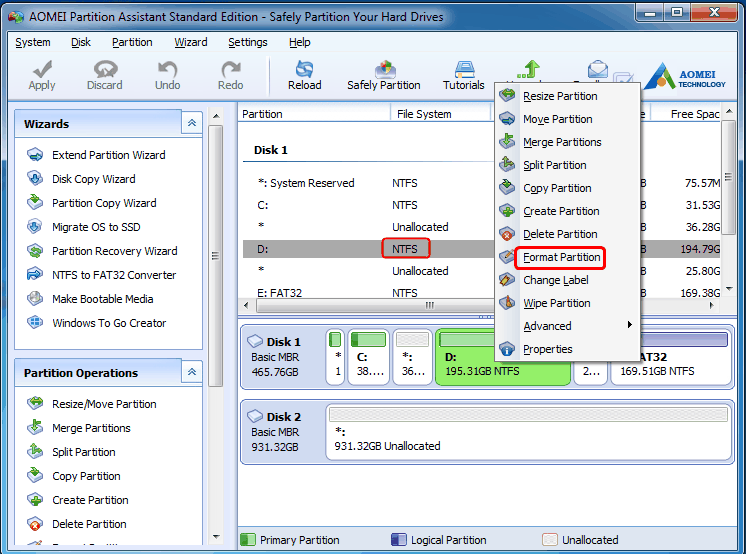This screenshot has height=554, width=746.
Task: Click the Partition Copy Wizard icon
Action: [35, 202]
